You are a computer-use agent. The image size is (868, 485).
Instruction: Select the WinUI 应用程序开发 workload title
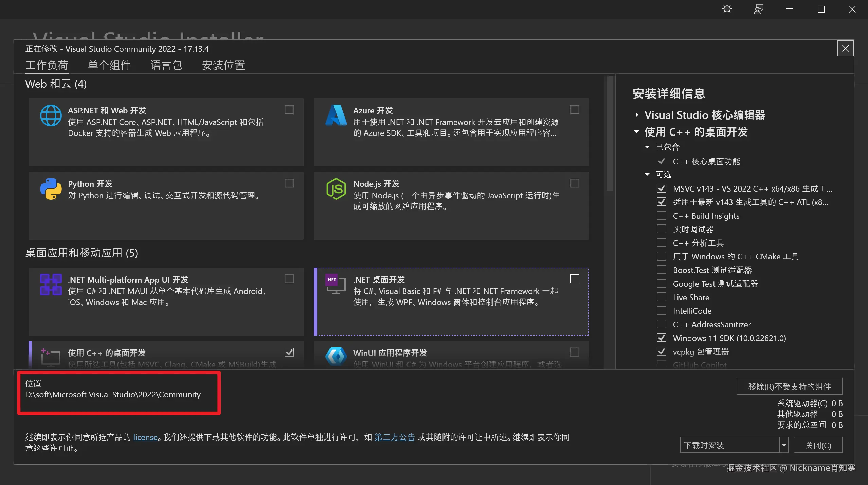(x=390, y=353)
